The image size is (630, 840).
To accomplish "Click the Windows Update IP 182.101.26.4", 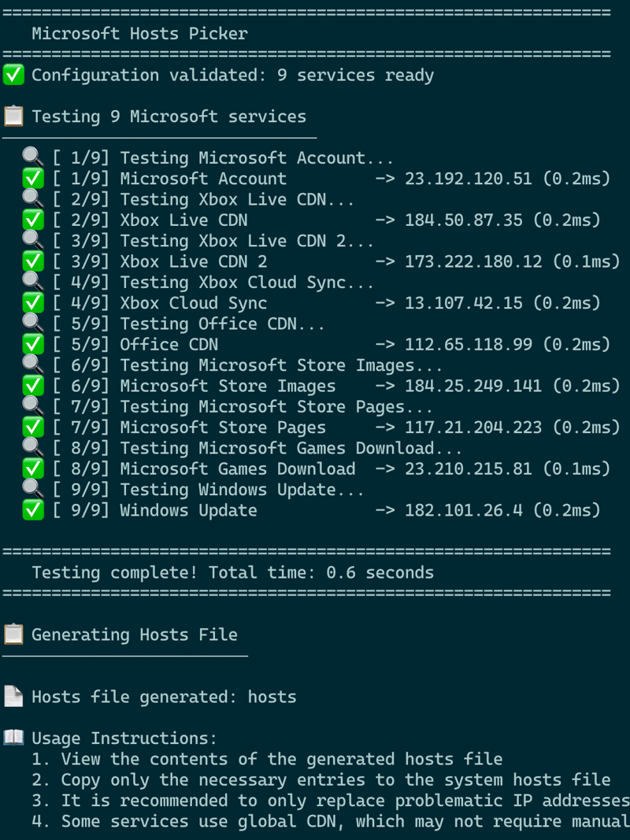I will click(464, 510).
